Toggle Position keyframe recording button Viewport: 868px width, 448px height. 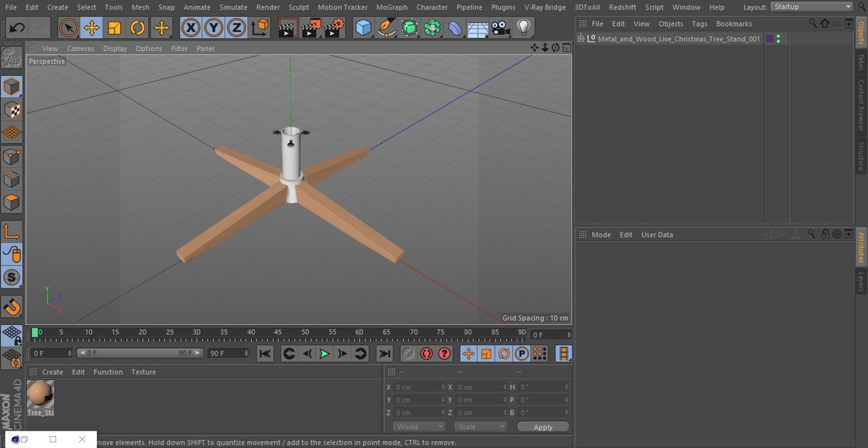pyautogui.click(x=468, y=354)
